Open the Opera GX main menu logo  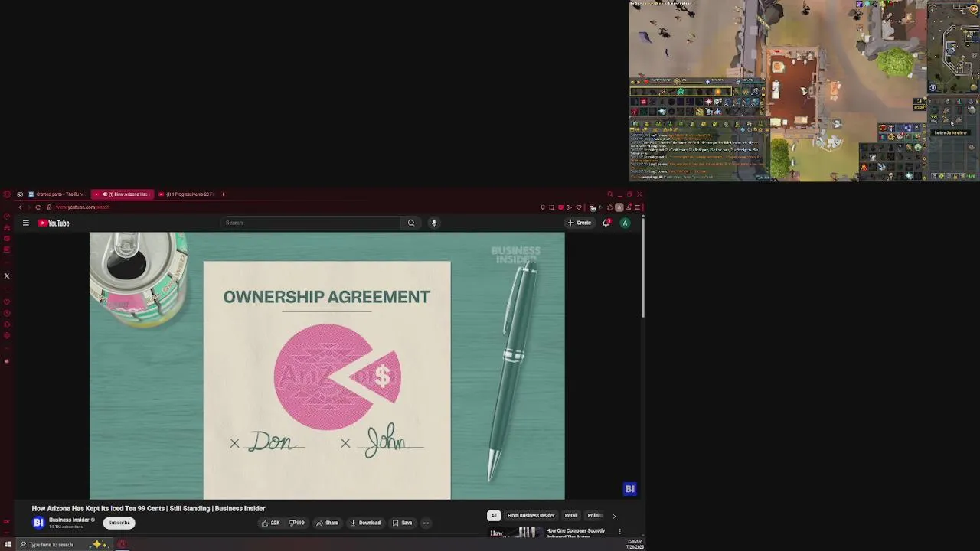click(6, 194)
